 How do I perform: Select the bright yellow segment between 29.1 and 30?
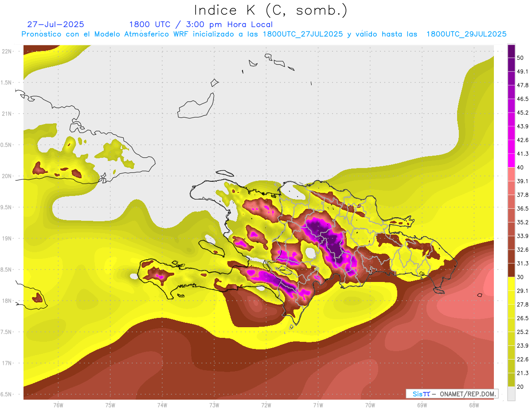click(x=512, y=284)
